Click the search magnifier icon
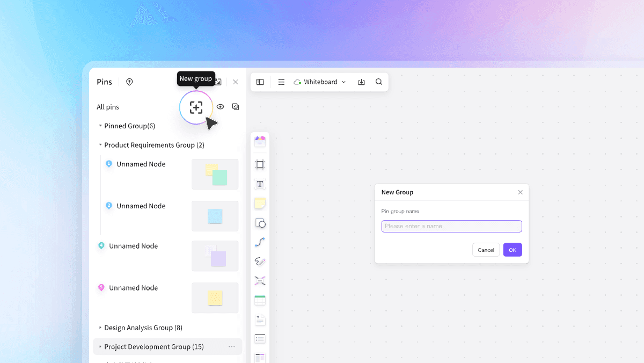This screenshot has width=644, height=363. pyautogui.click(x=379, y=82)
